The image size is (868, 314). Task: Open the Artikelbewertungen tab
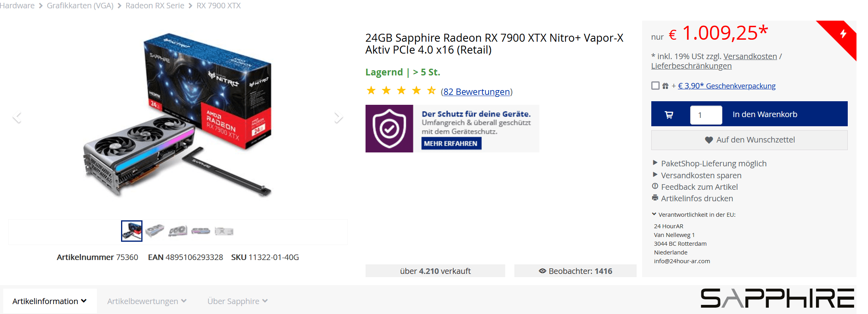[x=146, y=301]
